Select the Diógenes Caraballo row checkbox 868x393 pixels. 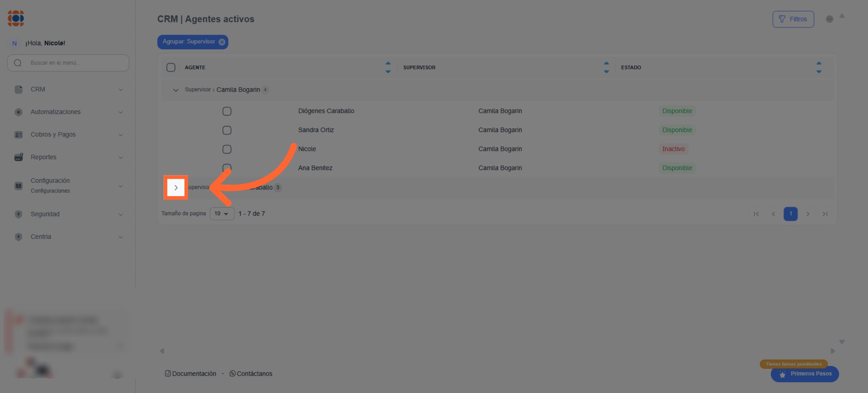pyautogui.click(x=227, y=111)
